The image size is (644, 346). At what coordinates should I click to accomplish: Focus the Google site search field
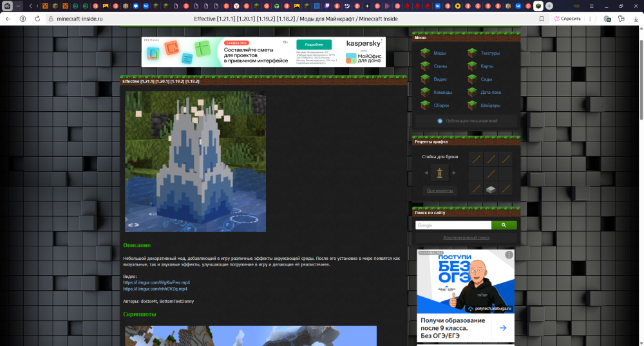[x=453, y=225]
